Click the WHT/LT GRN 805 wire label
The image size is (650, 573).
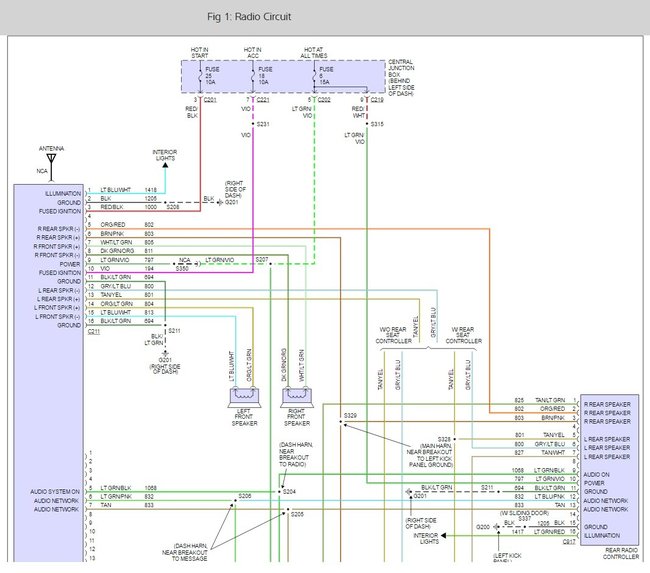pyautogui.click(x=127, y=242)
